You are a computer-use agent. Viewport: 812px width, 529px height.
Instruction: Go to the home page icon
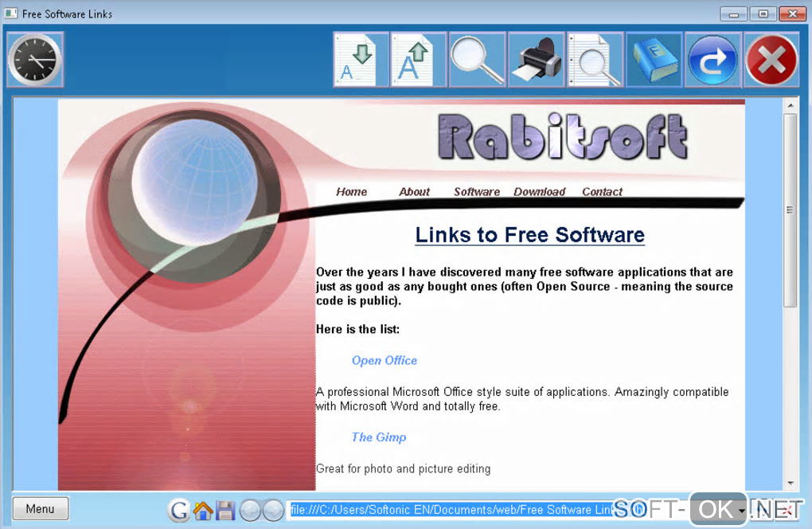pyautogui.click(x=203, y=511)
